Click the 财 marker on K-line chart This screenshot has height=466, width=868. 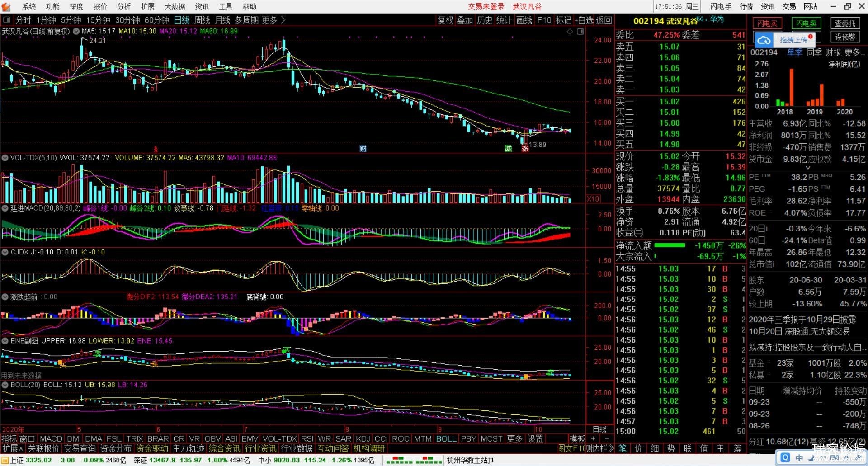pos(363,149)
